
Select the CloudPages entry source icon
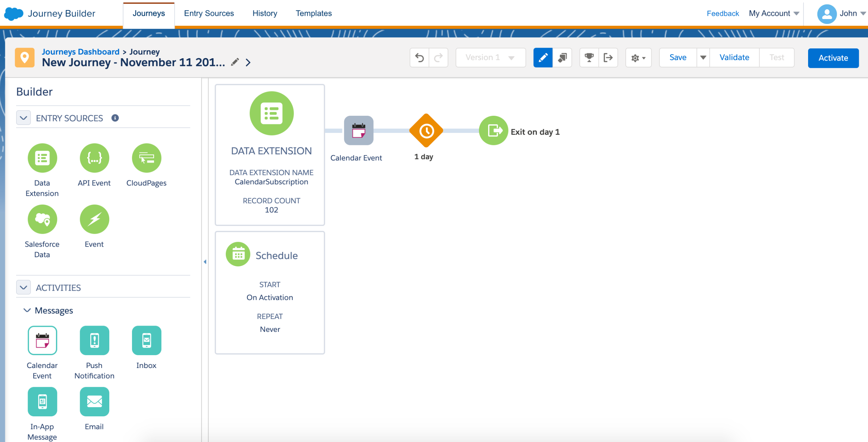(x=146, y=158)
